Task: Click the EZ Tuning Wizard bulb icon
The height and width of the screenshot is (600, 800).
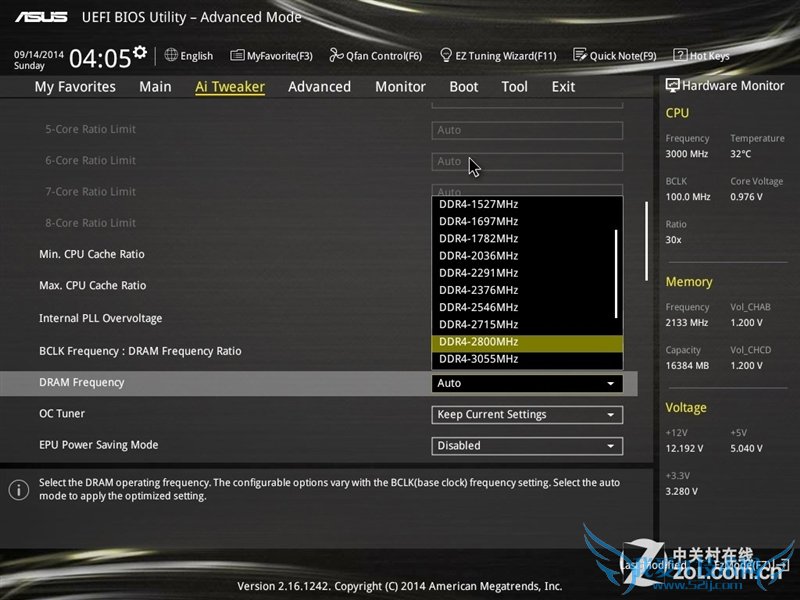Action: pyautogui.click(x=445, y=55)
